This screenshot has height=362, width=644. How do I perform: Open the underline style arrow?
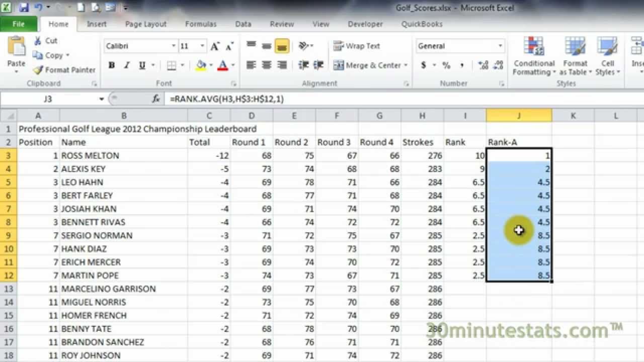[152, 65]
